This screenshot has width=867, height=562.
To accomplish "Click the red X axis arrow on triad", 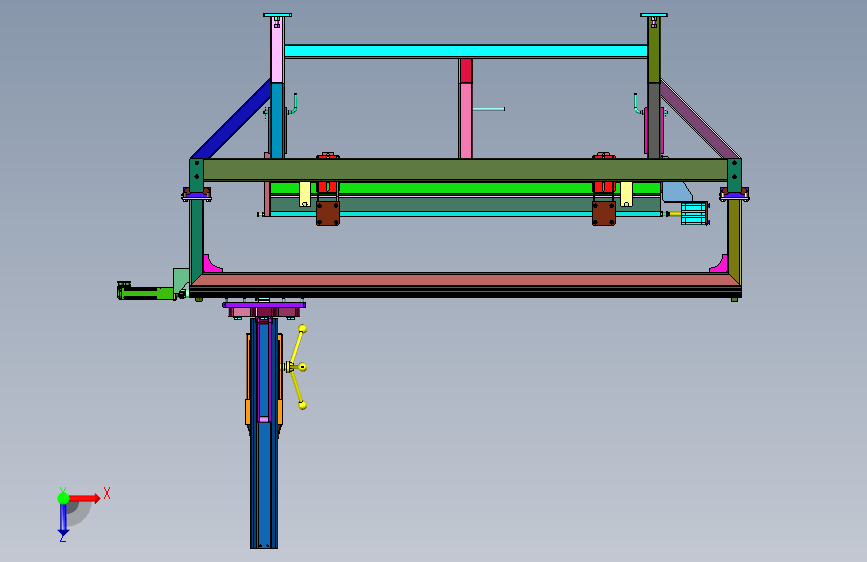I will pos(84,498).
